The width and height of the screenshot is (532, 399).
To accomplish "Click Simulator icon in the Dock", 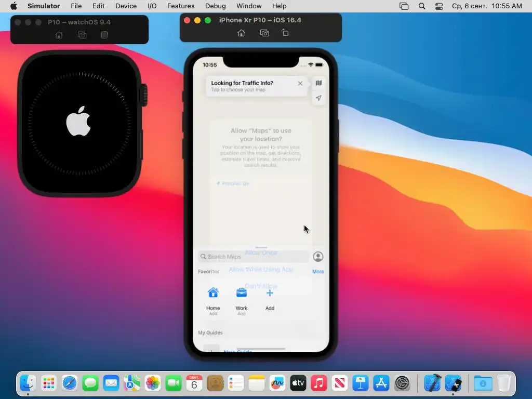I will tap(453, 383).
